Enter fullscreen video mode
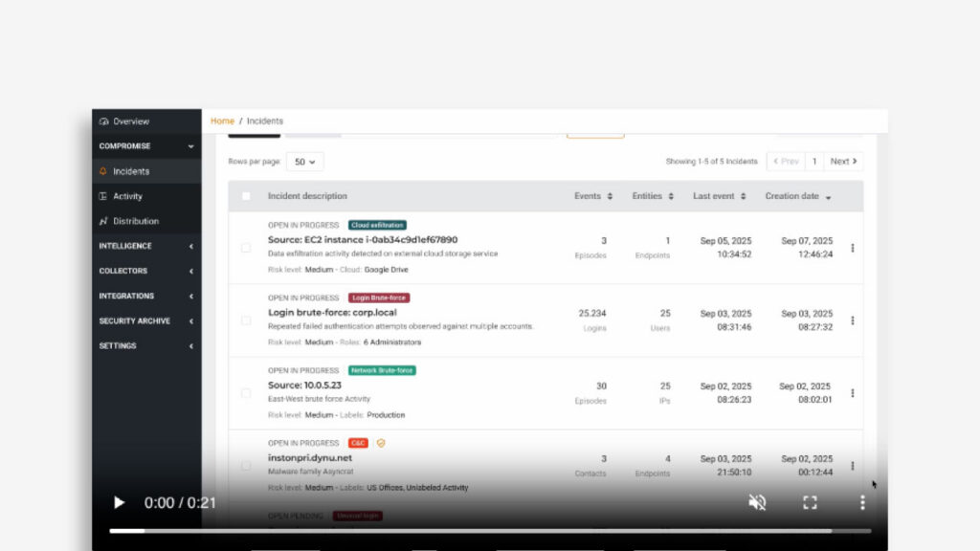Viewport: 980px width, 551px height. tap(810, 502)
